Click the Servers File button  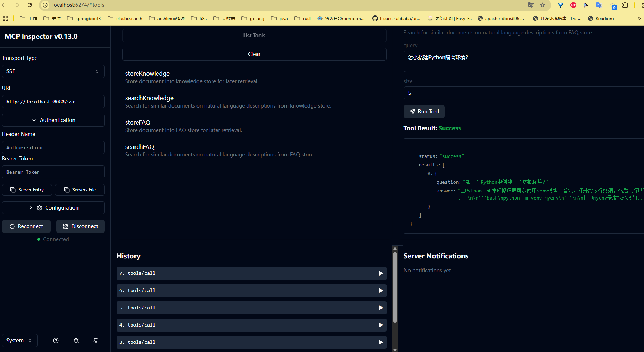(x=80, y=190)
